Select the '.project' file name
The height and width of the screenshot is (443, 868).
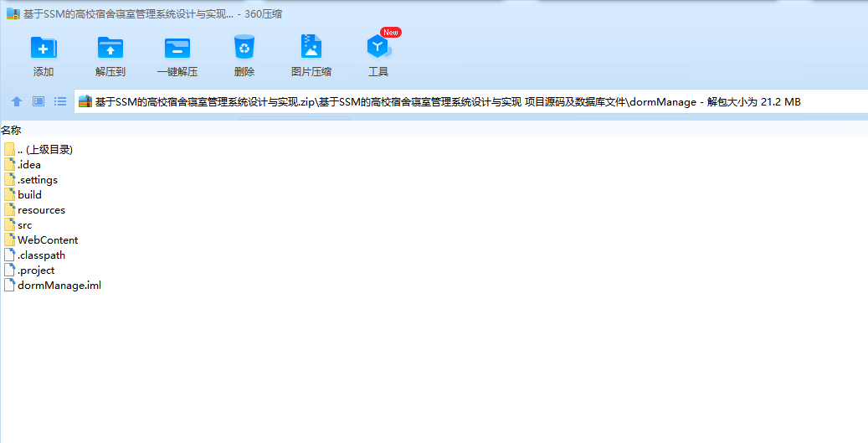(37, 270)
